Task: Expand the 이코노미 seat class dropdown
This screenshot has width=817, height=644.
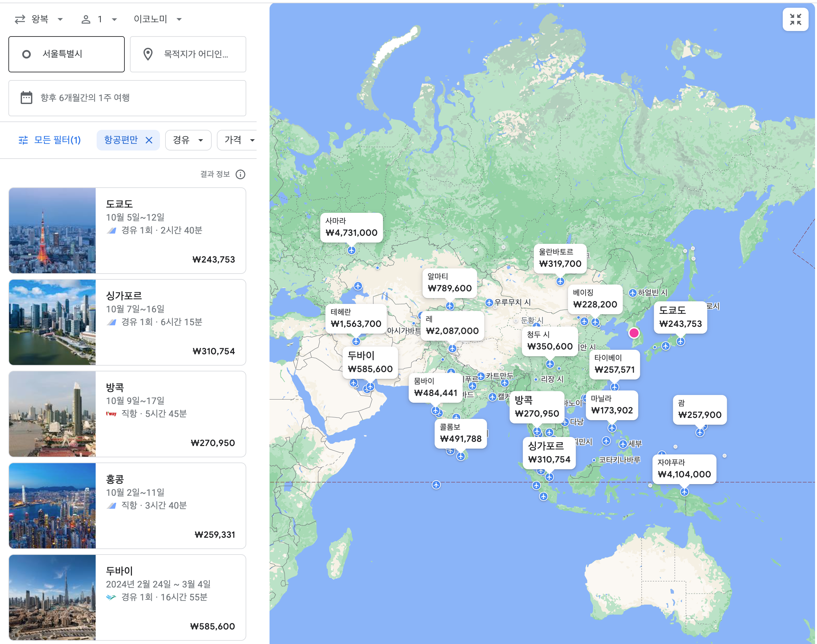Action: [158, 19]
